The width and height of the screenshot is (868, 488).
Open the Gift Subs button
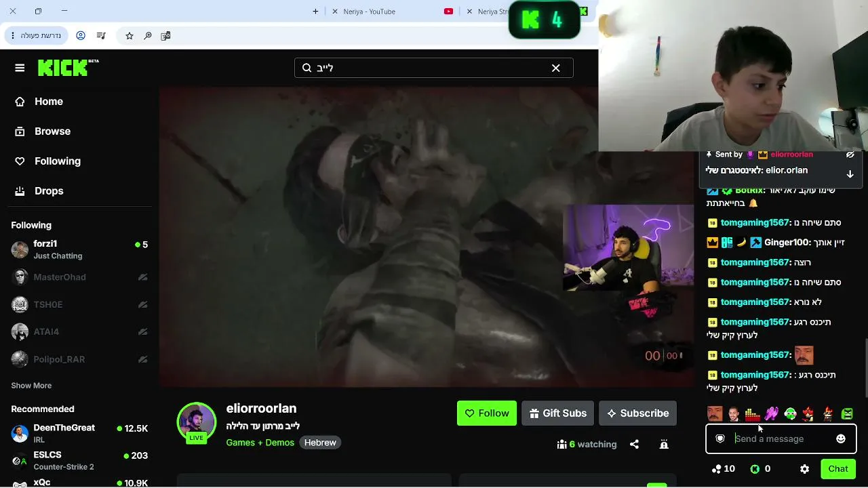(x=558, y=413)
